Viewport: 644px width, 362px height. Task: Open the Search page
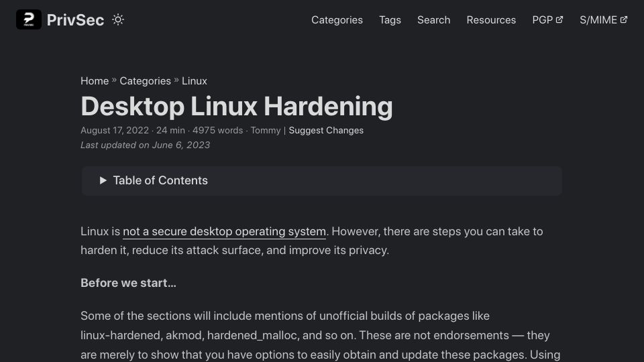434,20
